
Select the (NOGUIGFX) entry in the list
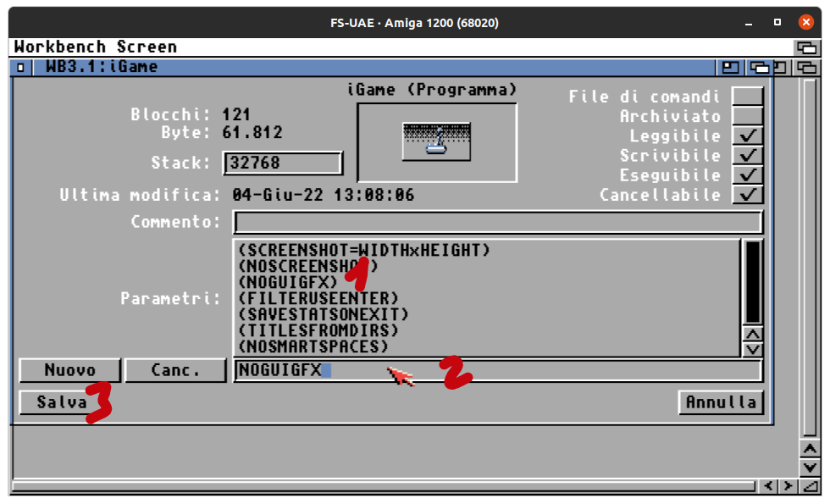(x=288, y=282)
